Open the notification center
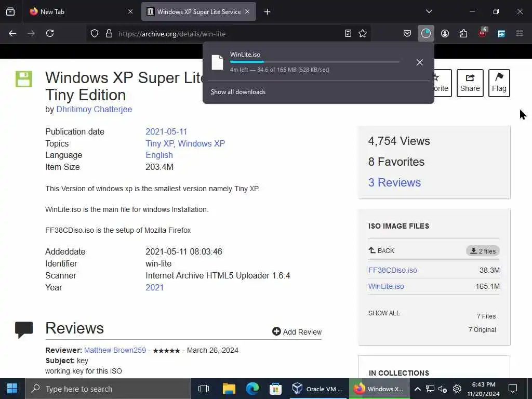 click(x=513, y=389)
